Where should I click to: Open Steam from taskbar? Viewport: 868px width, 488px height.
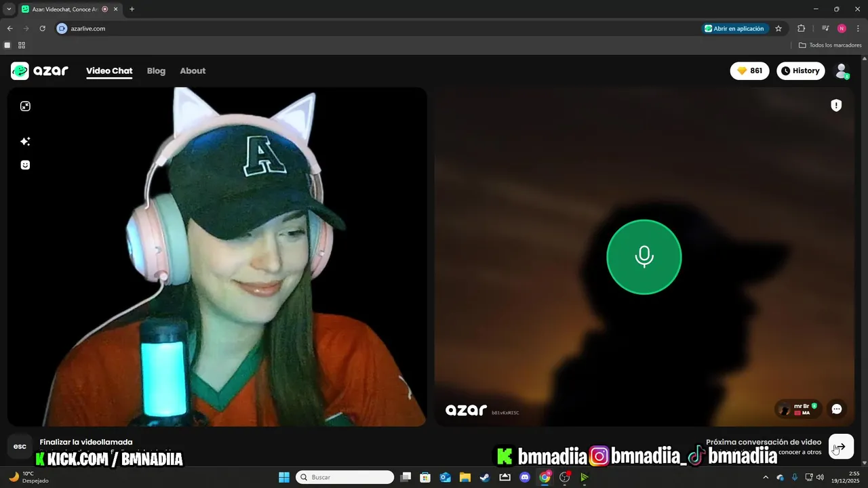(x=485, y=477)
